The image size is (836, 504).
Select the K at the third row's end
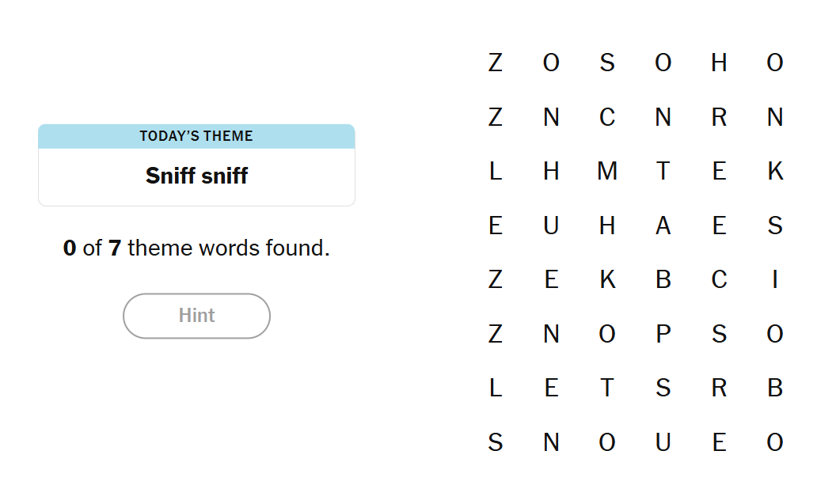tap(775, 171)
